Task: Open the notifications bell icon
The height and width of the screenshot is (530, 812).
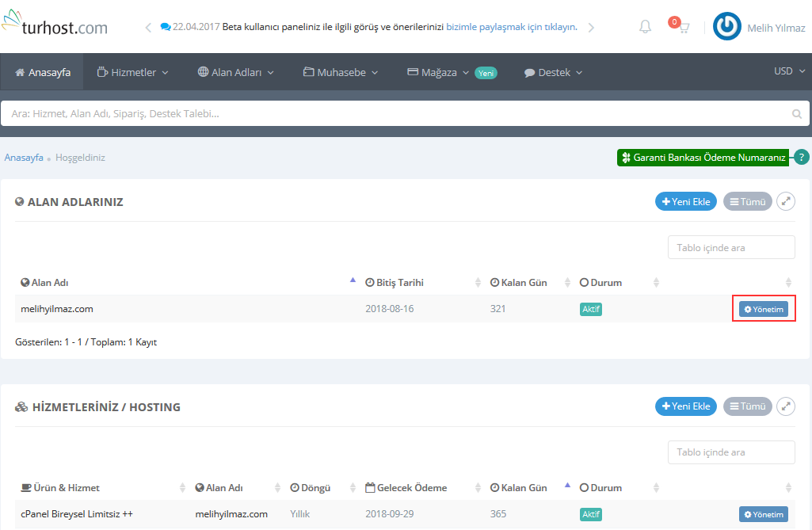Action: [x=645, y=27]
